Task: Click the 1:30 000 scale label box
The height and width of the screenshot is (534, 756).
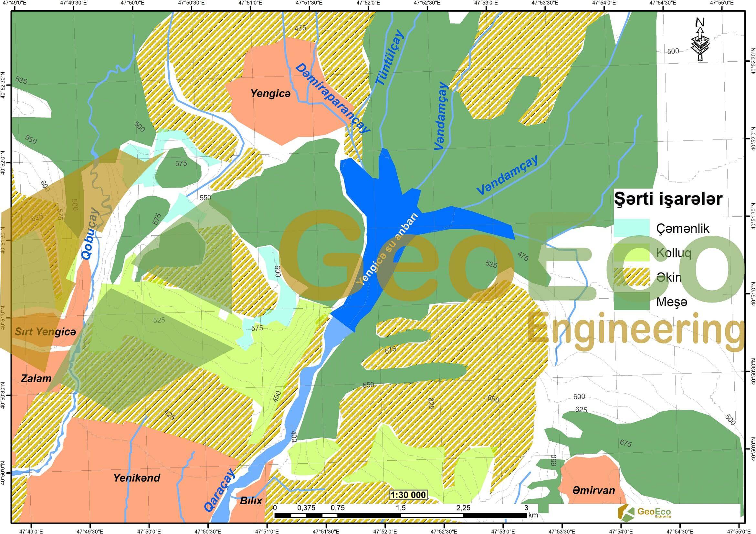Action: (408, 495)
